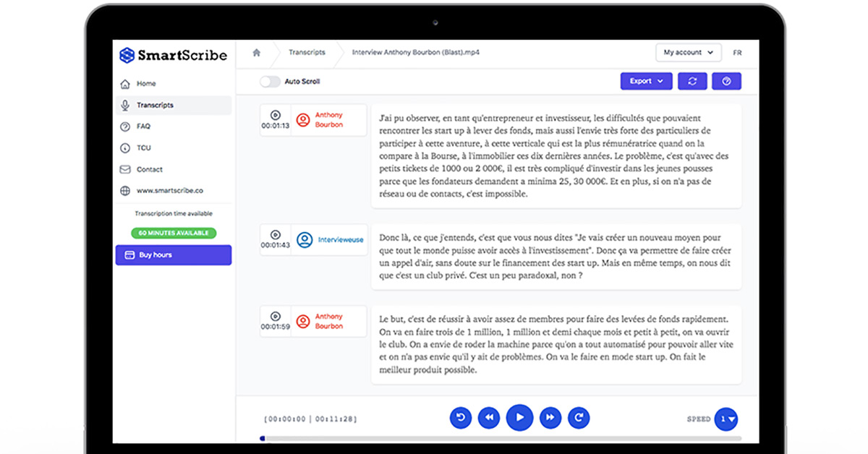Click the Home house icon in sidebar
Screen dimensions: 868x454
[125, 84]
